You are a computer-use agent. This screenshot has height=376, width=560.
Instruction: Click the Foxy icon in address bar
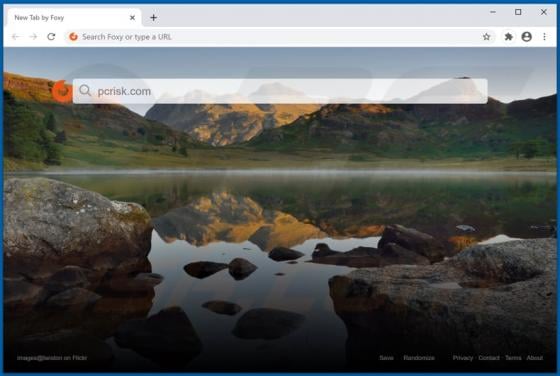point(73,37)
